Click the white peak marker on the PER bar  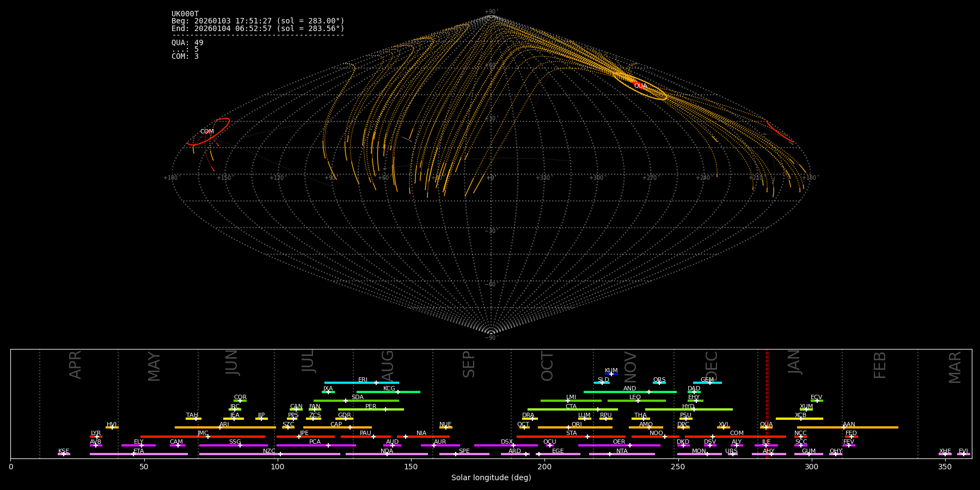point(385,409)
